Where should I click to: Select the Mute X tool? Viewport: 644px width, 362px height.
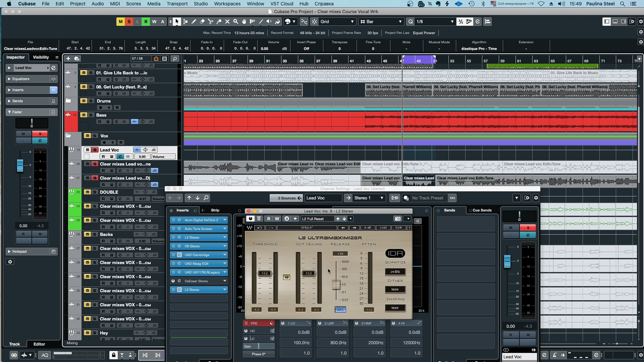(x=227, y=22)
